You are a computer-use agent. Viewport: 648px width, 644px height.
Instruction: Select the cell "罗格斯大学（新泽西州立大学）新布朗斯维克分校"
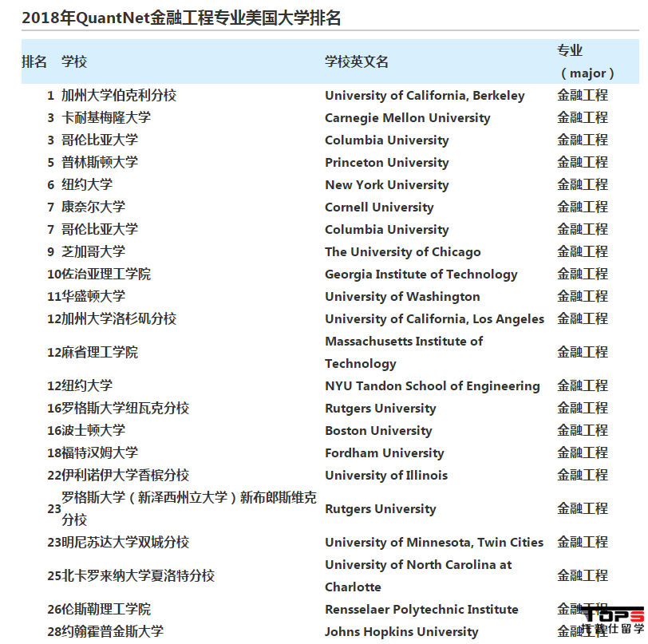coord(189,508)
